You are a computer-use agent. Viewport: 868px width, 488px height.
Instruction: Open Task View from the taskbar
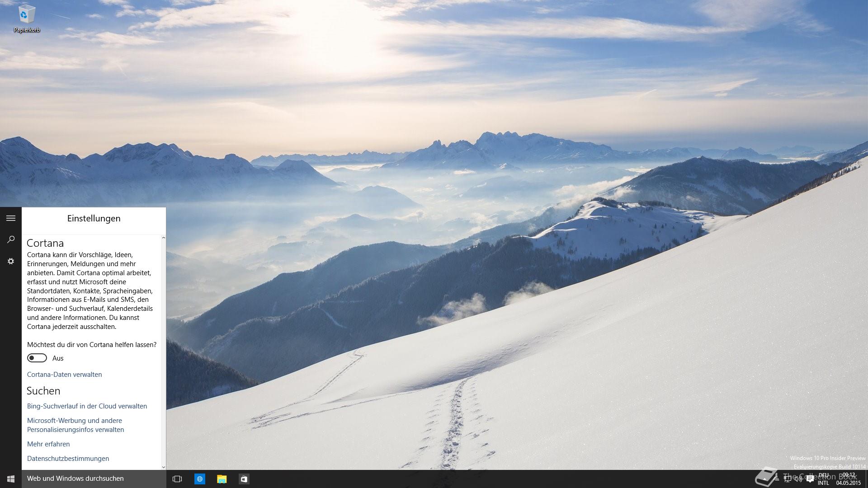[177, 479]
